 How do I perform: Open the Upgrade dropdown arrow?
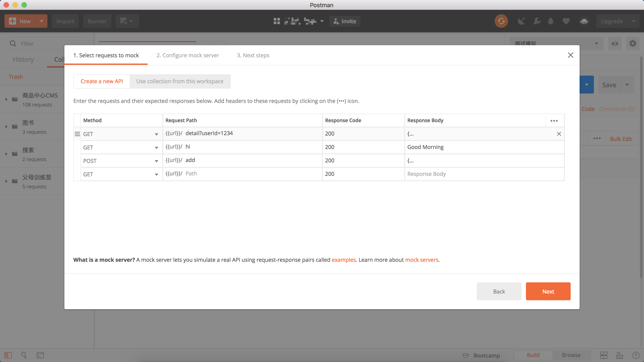[633, 21]
